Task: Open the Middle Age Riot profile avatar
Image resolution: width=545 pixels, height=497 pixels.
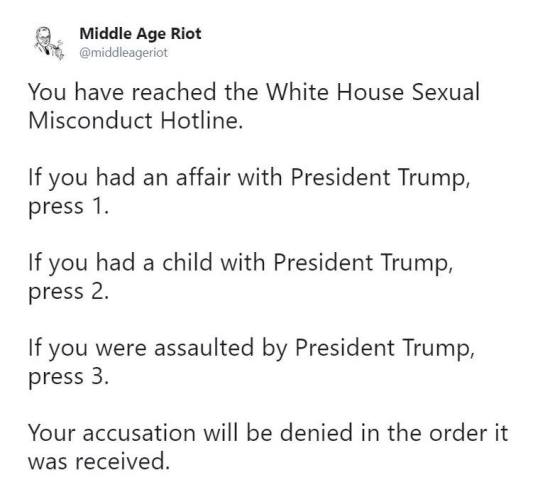Action: pyautogui.click(x=49, y=43)
